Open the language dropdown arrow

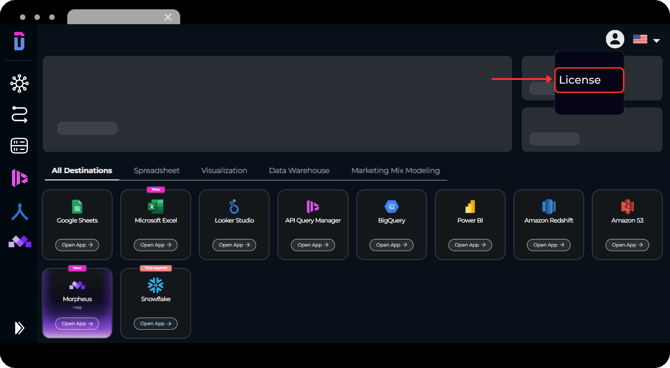pos(656,41)
